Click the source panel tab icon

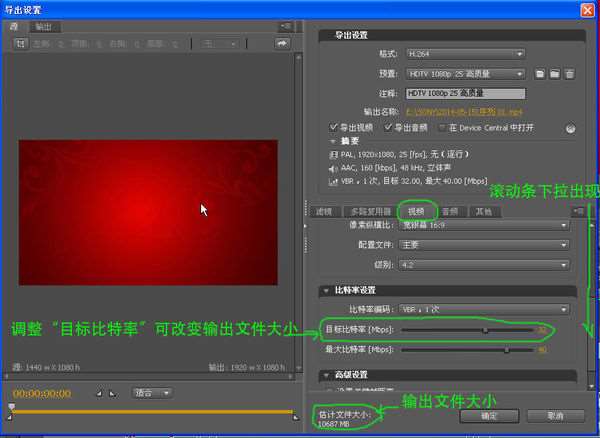[14, 27]
